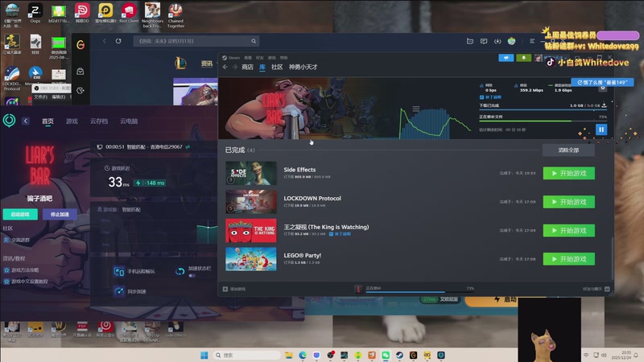Viewport: 644px width, 362px height.
Task: Open the 商店 (Store) tab in Steam
Action: click(x=247, y=67)
